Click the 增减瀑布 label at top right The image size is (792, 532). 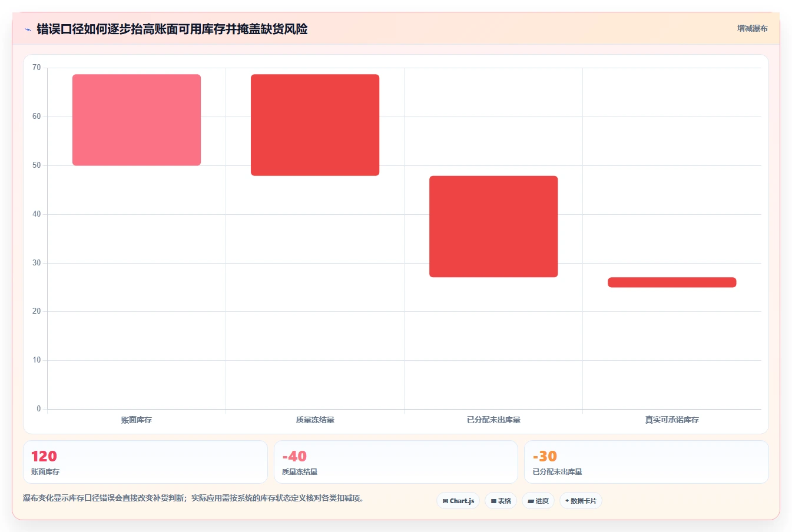click(x=752, y=28)
